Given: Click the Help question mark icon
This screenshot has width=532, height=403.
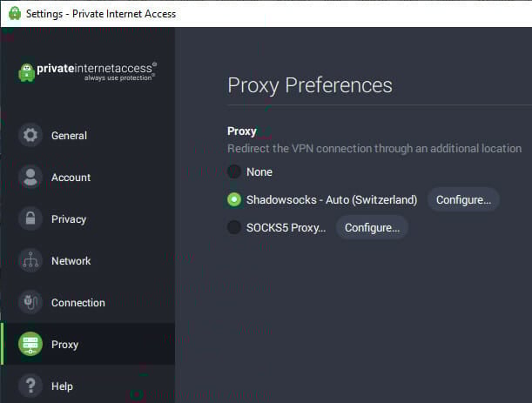Looking at the screenshot, I should coord(31,386).
